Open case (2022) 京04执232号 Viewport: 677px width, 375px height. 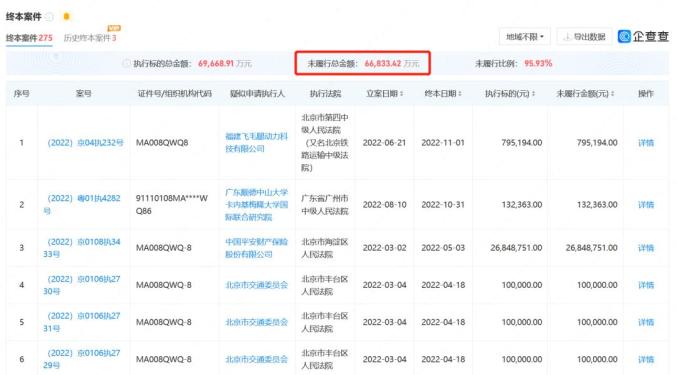[85, 142]
